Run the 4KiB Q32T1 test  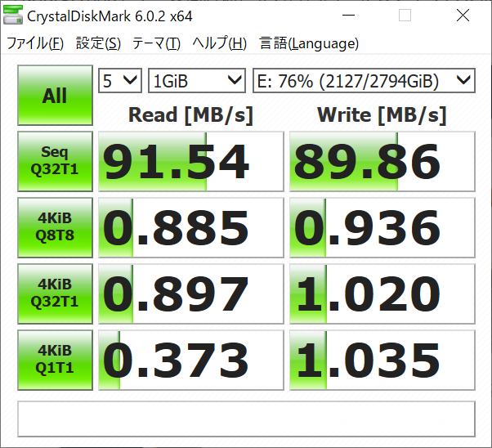click(x=55, y=293)
